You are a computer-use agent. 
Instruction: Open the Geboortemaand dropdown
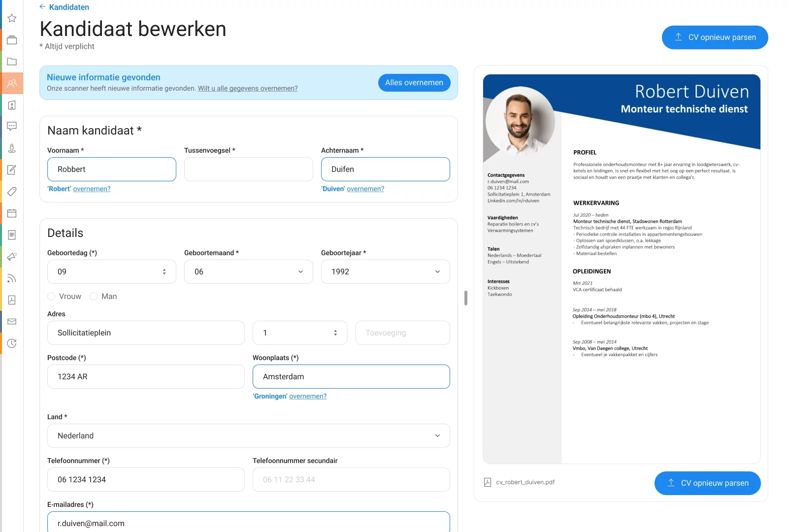[248, 271]
